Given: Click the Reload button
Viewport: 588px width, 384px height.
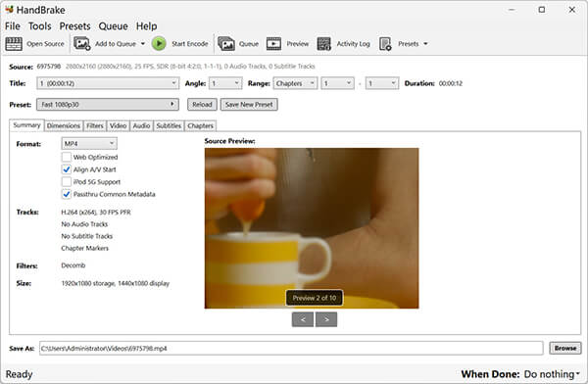Looking at the screenshot, I should pyautogui.click(x=202, y=104).
